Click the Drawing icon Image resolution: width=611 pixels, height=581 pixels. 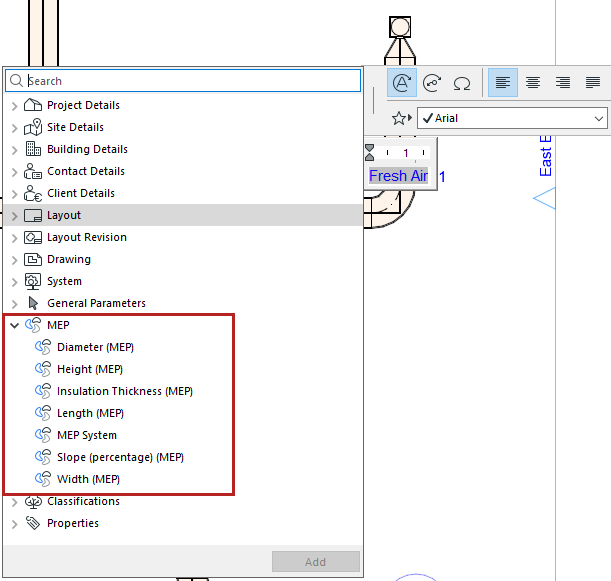click(x=33, y=259)
